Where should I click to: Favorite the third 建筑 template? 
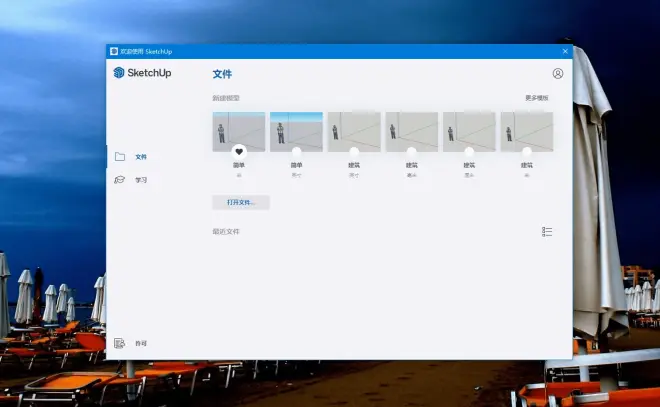469,152
